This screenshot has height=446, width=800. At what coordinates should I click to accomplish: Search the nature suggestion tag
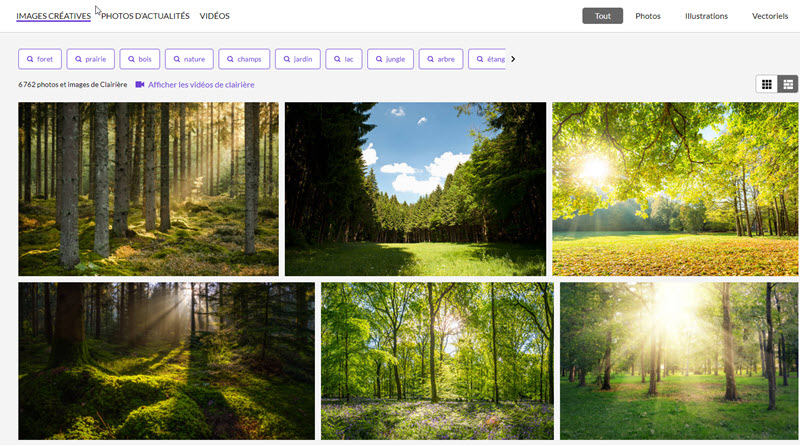189,59
